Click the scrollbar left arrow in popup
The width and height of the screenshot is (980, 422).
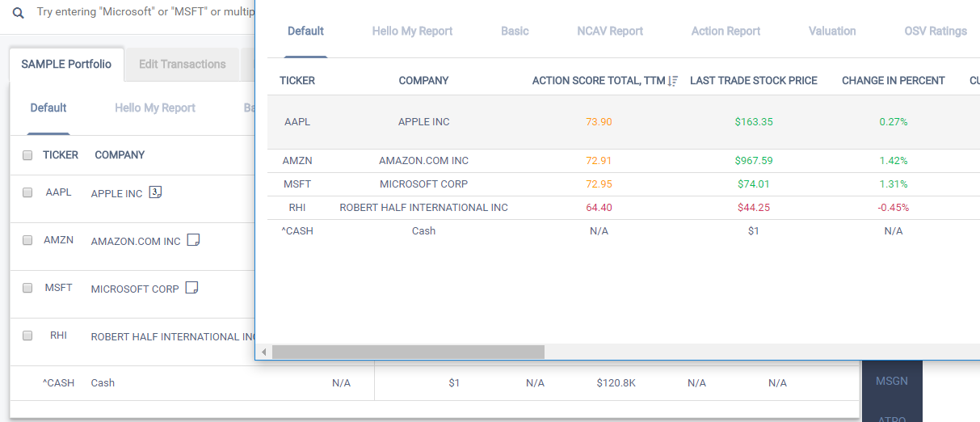click(263, 352)
